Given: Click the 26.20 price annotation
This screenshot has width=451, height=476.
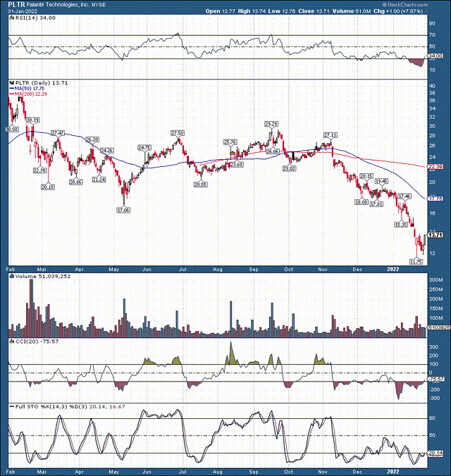Looking at the screenshot, I should (x=92, y=139).
